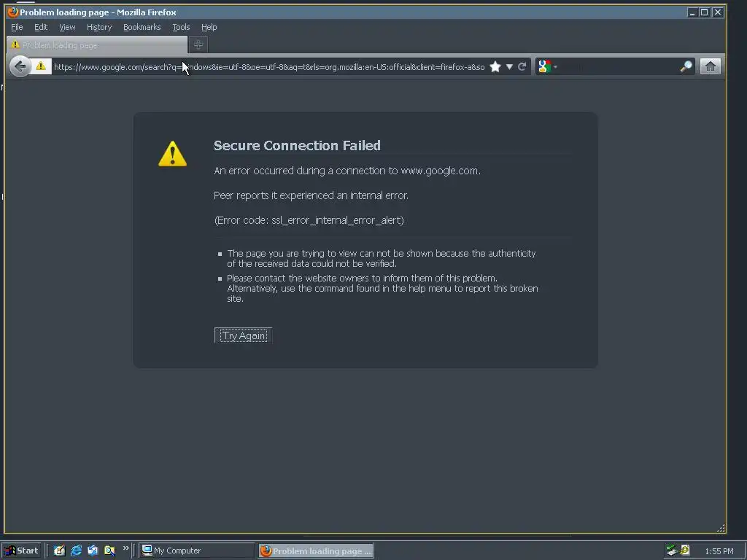Minimize the Firefox window
747x560 pixels.
692,12
